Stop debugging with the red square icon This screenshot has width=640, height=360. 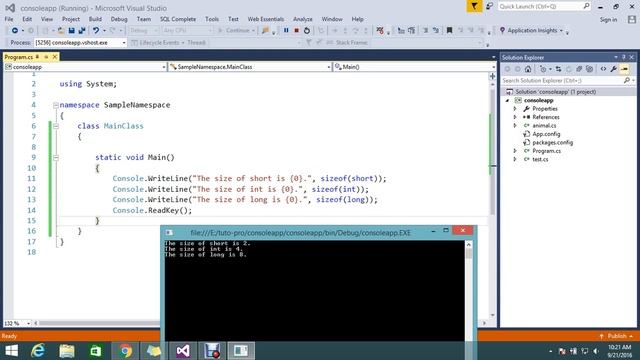[297, 31]
